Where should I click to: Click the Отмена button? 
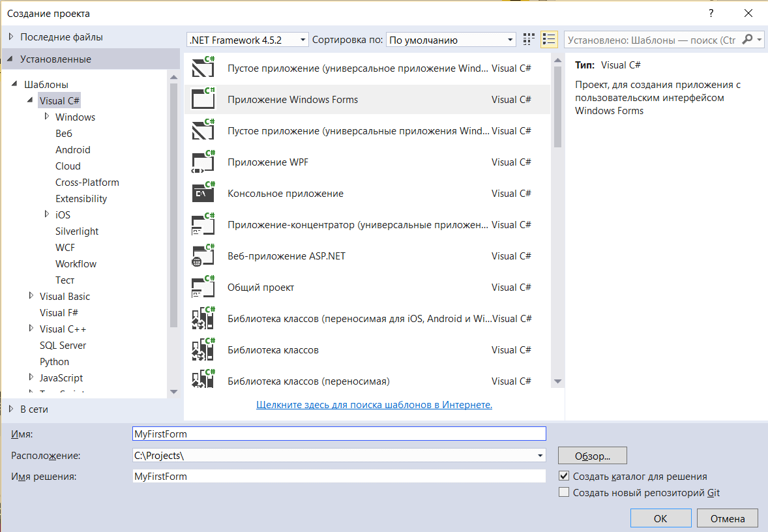tap(728, 518)
